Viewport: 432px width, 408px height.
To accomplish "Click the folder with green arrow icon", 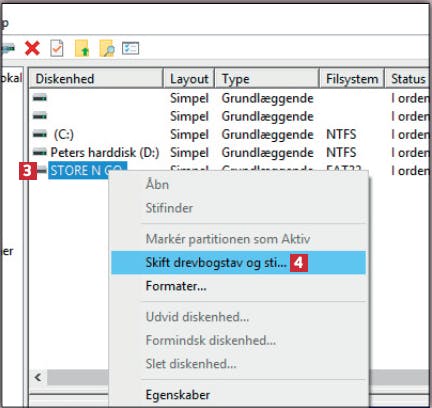I will coord(82,49).
